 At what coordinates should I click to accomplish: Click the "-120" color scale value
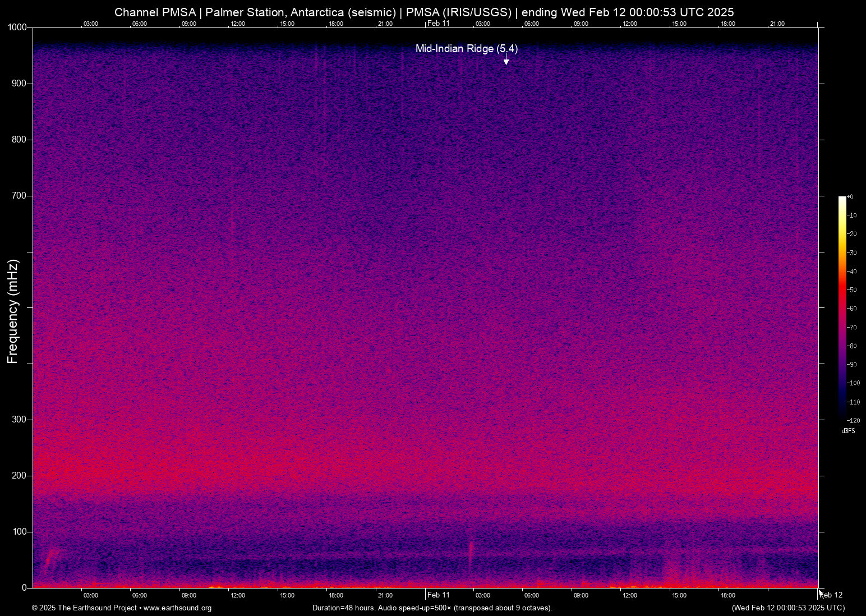click(854, 421)
